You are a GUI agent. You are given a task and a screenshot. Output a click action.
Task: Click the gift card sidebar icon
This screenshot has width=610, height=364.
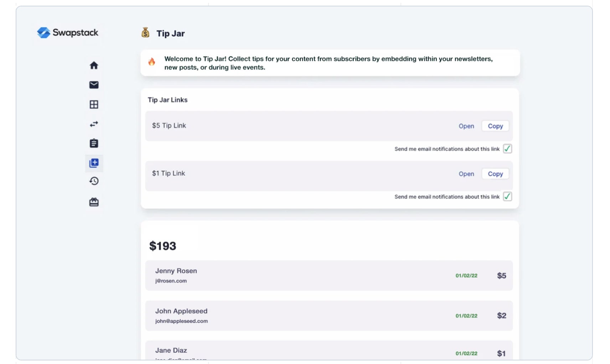pyautogui.click(x=94, y=202)
